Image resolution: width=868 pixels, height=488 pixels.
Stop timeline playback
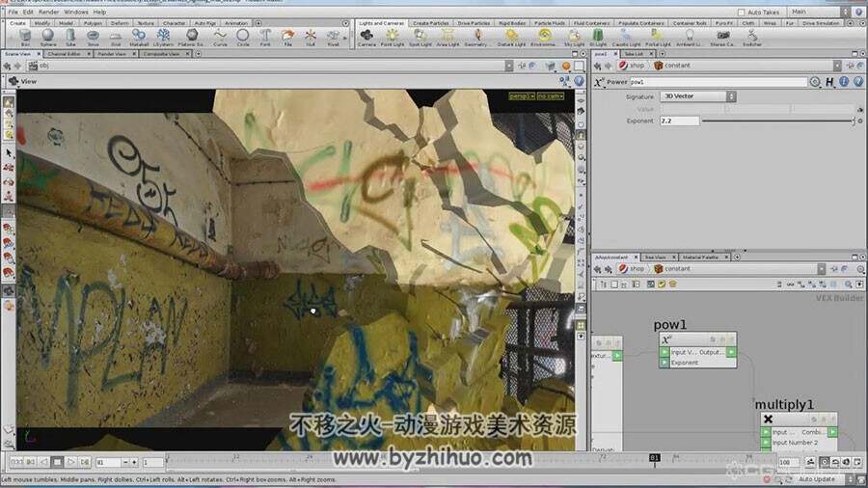(57, 461)
